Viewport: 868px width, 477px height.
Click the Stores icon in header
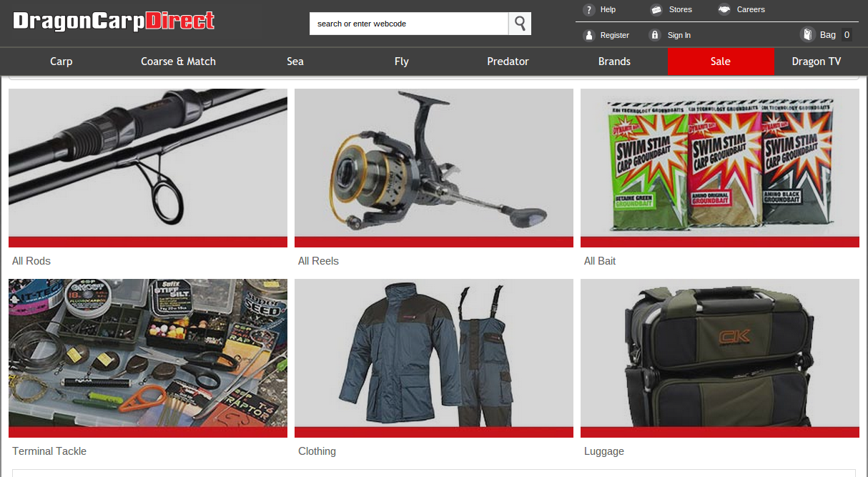[656, 10]
